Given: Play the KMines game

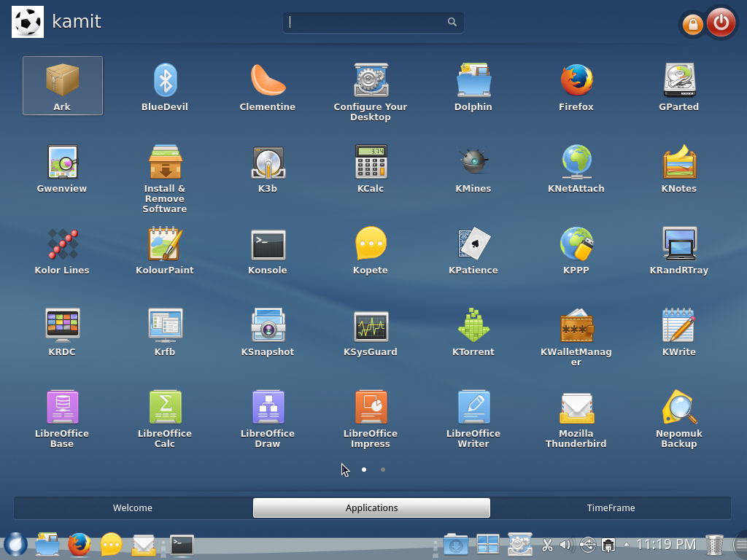Looking at the screenshot, I should click(473, 163).
